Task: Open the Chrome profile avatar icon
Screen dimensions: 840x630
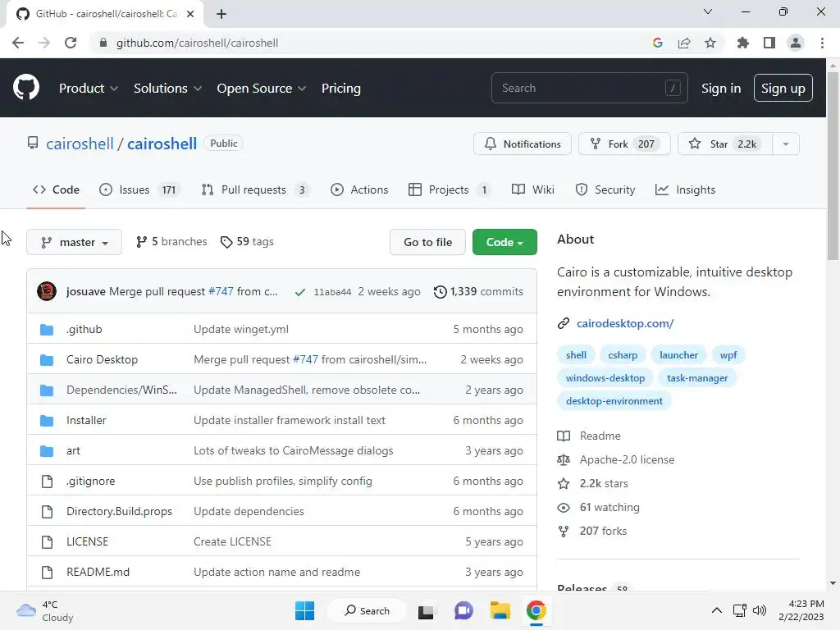Action: pos(796,43)
